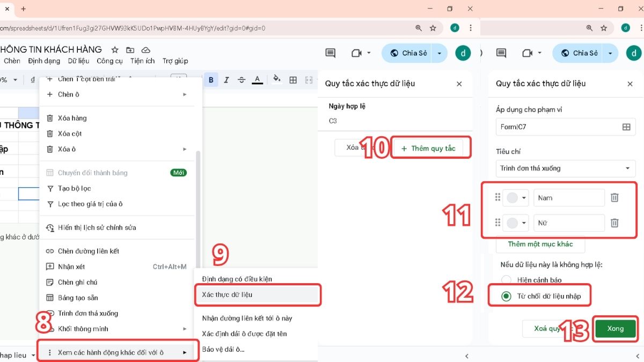This screenshot has width=644, height=362.
Task: Pick the color swatch for the Nam item
Action: 516,197
